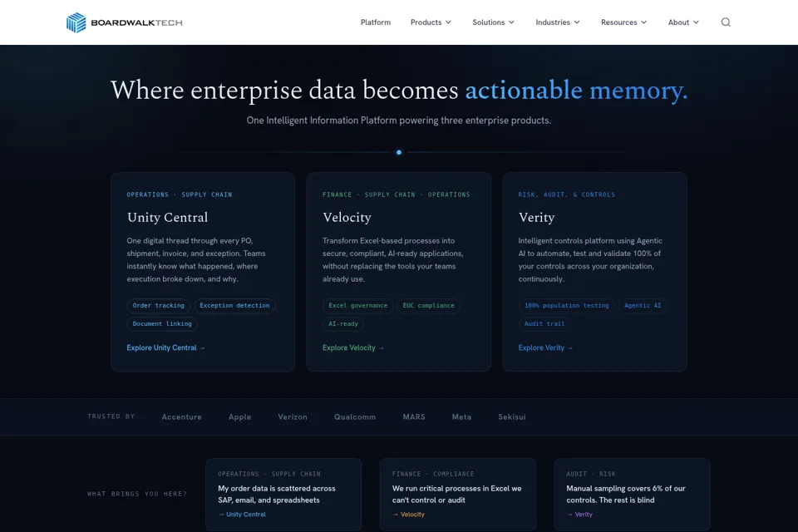Image resolution: width=798 pixels, height=532 pixels.
Task: Expand the Industries dropdown menu
Action: (557, 22)
